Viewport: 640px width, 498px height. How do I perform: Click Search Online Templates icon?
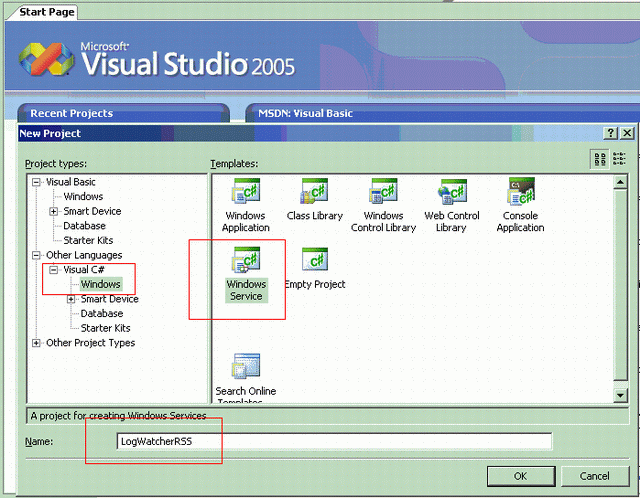245,366
